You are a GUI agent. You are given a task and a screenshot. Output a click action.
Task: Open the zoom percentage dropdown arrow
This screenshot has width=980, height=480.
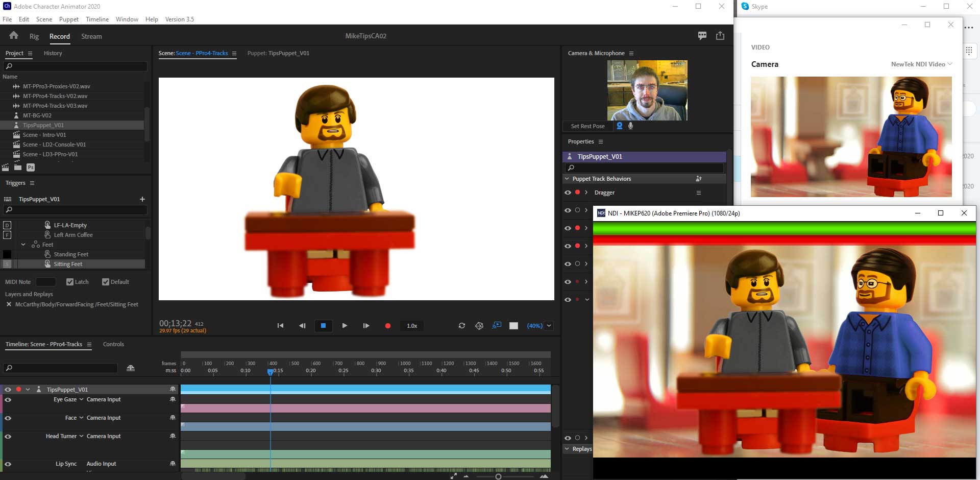pyautogui.click(x=549, y=326)
